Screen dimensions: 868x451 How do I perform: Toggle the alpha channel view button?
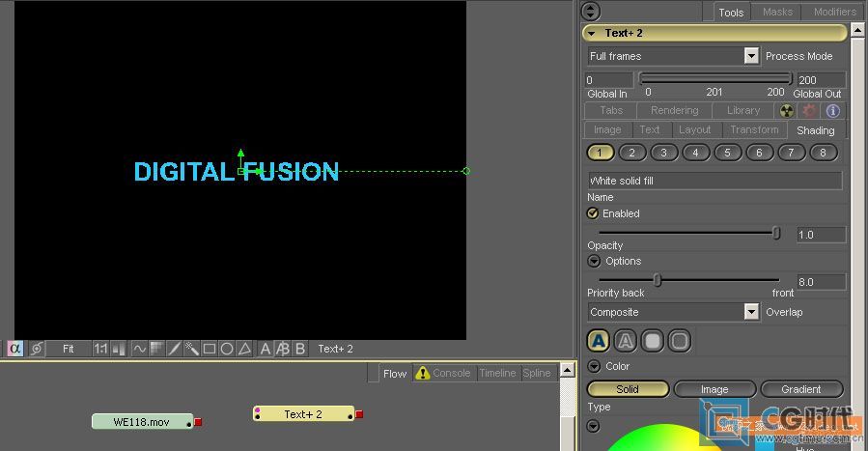[x=14, y=349]
